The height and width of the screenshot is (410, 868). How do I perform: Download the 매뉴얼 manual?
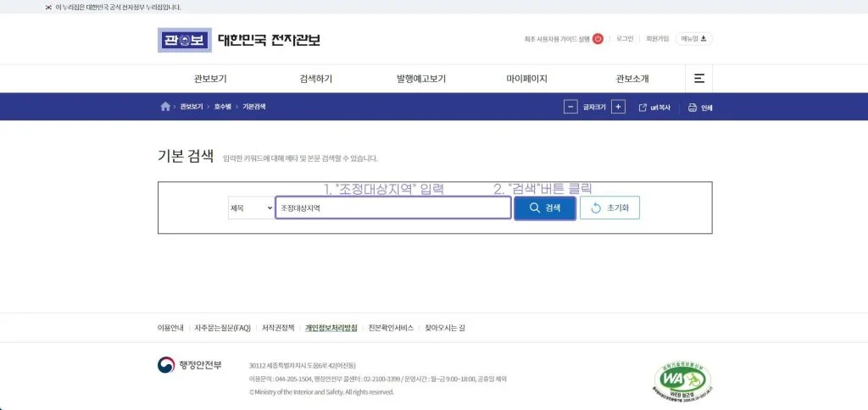pos(693,39)
